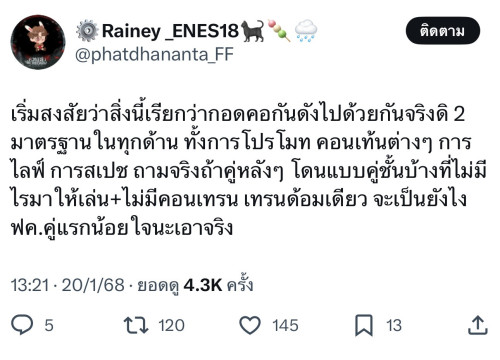Viewport: 500px width, 360px height.
Task: Share the tweet via upload arrow icon
Action: [478, 325]
